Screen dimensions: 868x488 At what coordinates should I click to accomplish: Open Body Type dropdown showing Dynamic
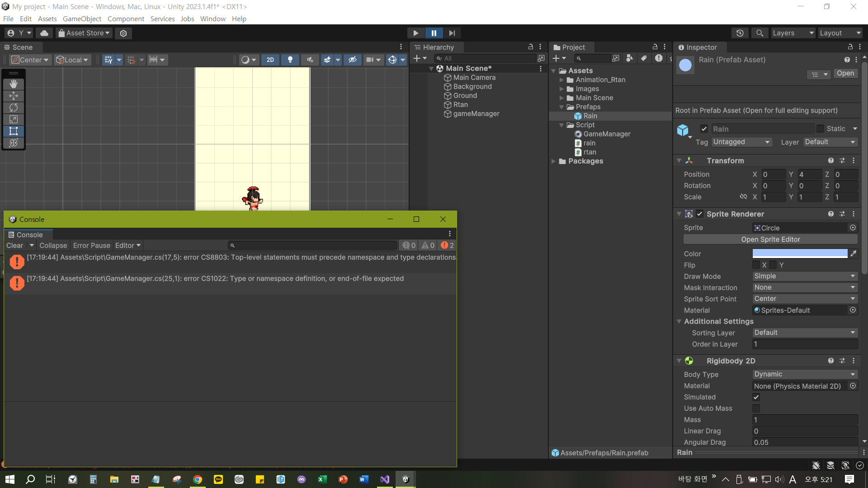pos(805,375)
